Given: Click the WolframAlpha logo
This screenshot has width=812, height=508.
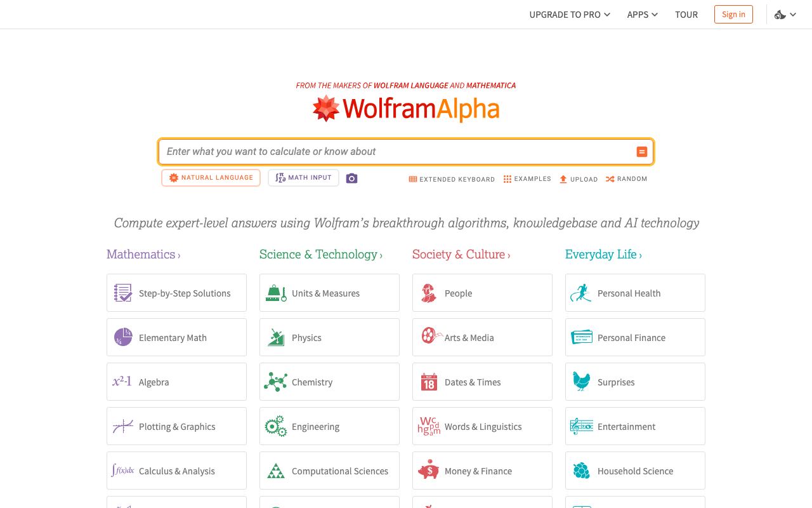Looking at the screenshot, I should (406, 109).
